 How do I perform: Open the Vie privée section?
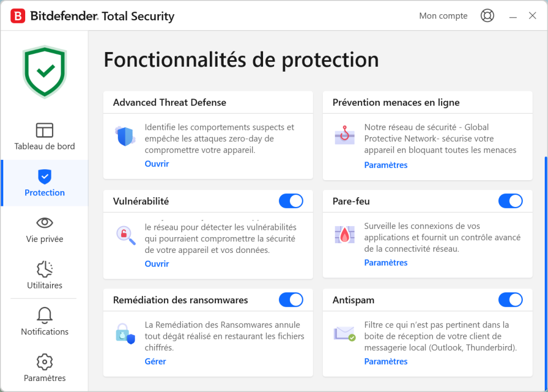(44, 229)
